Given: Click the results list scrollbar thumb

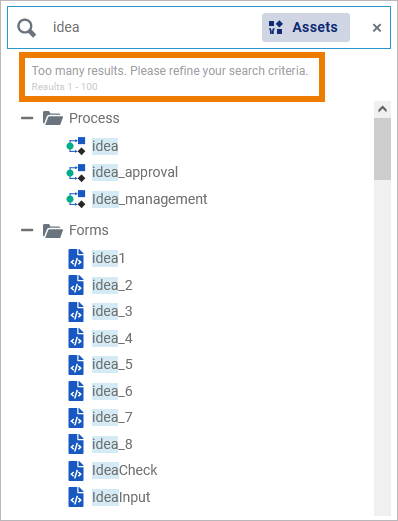Looking at the screenshot, I should coord(382,149).
